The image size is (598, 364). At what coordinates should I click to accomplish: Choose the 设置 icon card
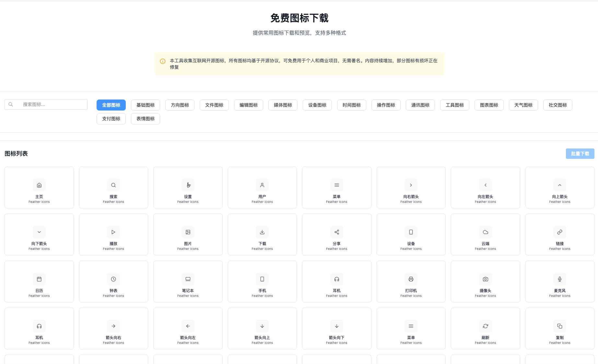pos(188,187)
